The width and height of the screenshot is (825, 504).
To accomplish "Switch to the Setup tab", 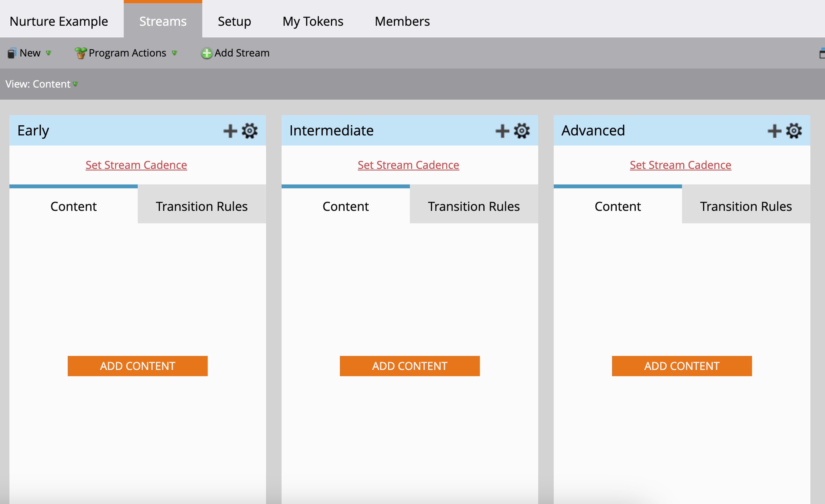I will point(234,21).
